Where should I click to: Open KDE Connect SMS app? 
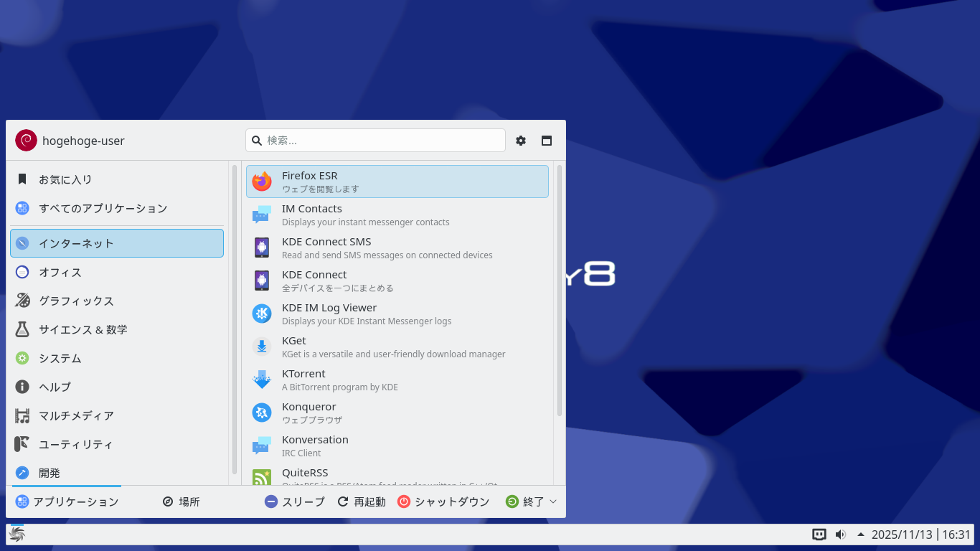(x=397, y=248)
